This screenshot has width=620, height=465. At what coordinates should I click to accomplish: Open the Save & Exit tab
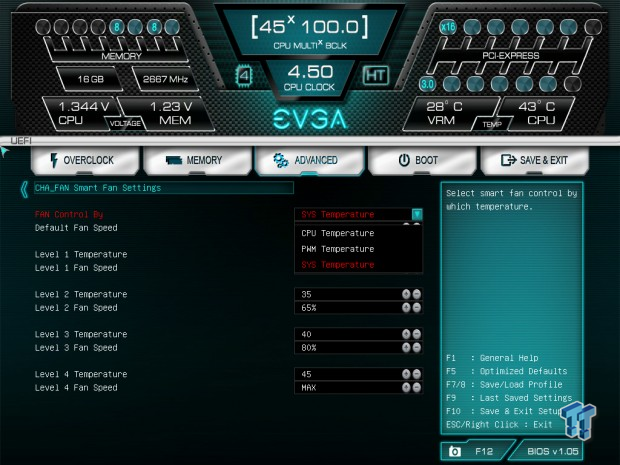[535, 161]
